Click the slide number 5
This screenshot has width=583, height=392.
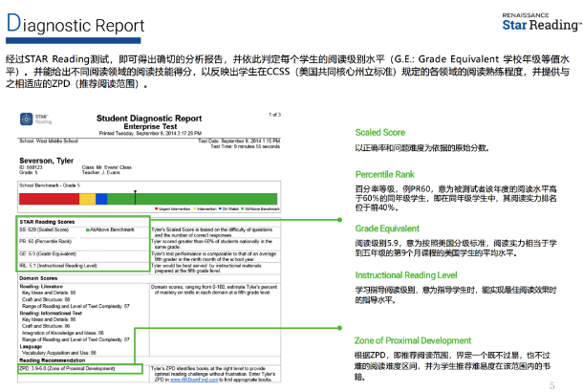551,385
